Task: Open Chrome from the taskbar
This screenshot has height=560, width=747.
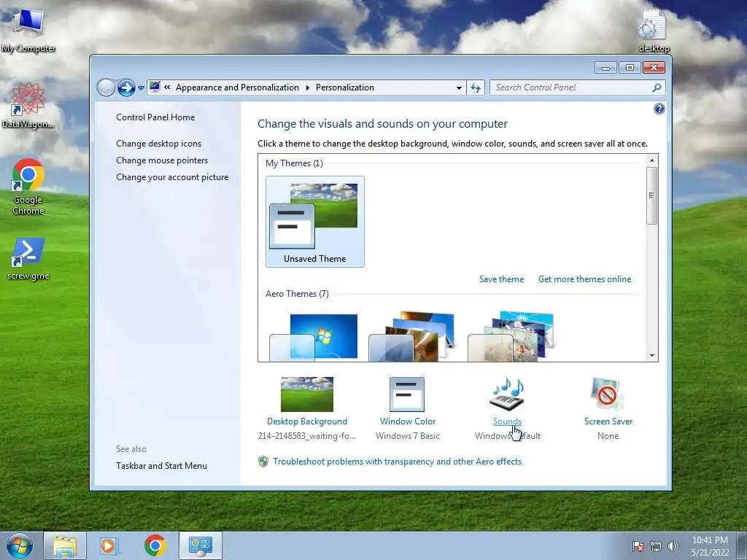Action: pyautogui.click(x=155, y=545)
